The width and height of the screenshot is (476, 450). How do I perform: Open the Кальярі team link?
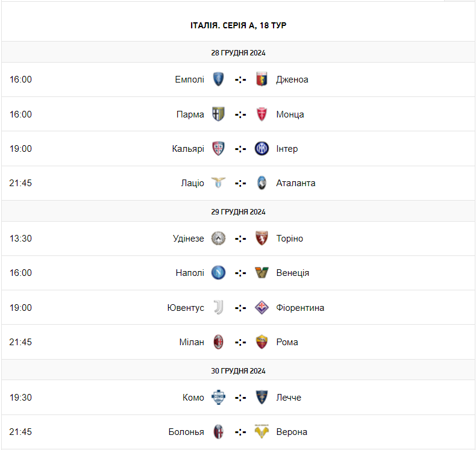click(x=188, y=149)
